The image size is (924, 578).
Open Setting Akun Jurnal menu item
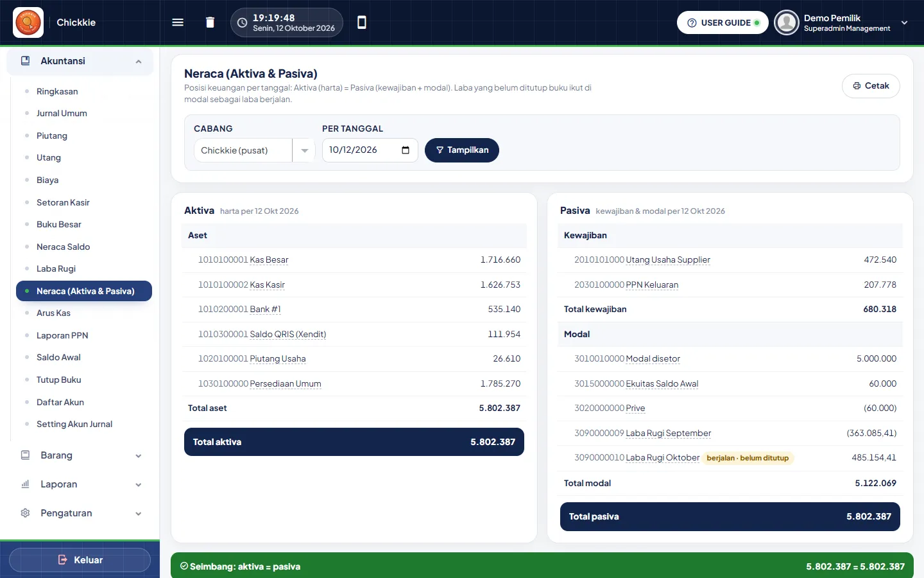pos(74,425)
